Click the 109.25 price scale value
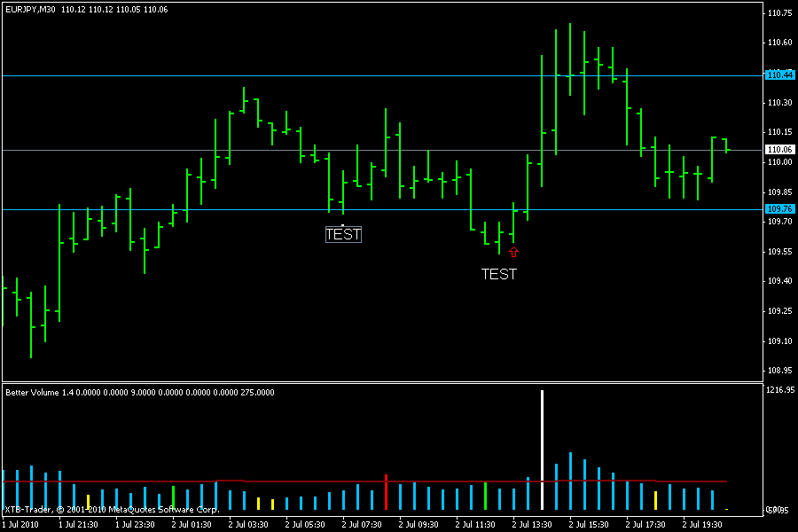Viewport: 798px width, 532px height. (779, 311)
